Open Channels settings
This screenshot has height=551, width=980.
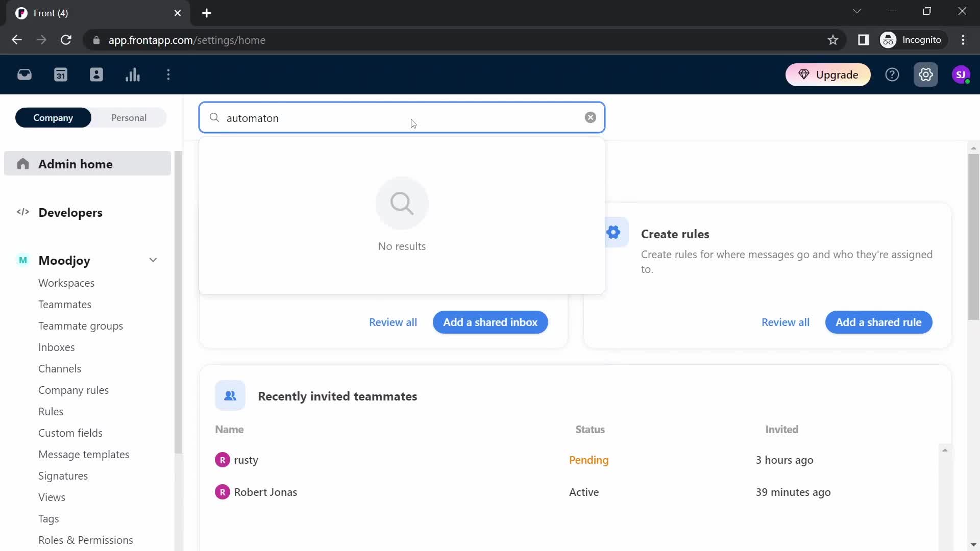[x=60, y=369]
